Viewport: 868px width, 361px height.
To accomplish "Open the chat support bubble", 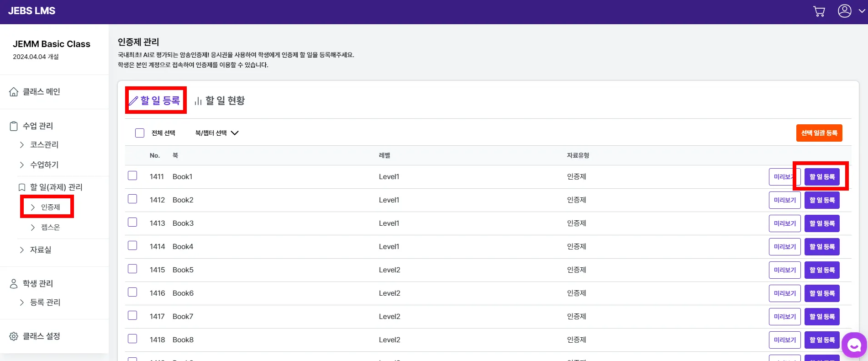I will [854, 345].
